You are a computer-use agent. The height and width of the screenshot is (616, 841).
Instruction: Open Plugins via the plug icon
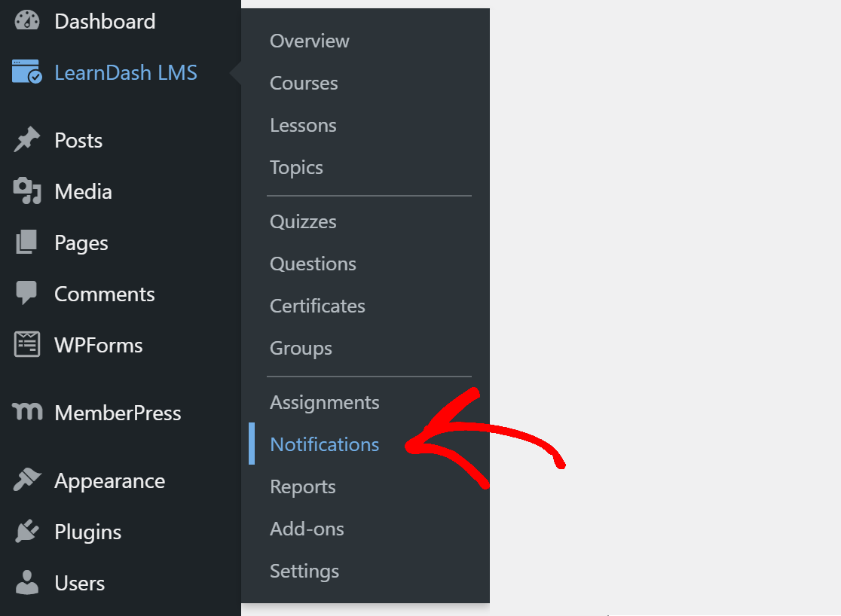(25, 531)
